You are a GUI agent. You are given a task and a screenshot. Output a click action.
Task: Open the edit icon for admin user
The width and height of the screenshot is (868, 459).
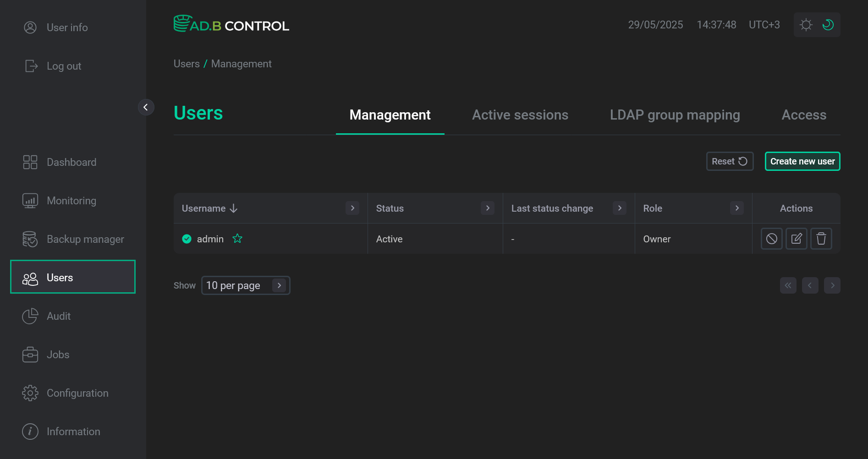pyautogui.click(x=796, y=239)
